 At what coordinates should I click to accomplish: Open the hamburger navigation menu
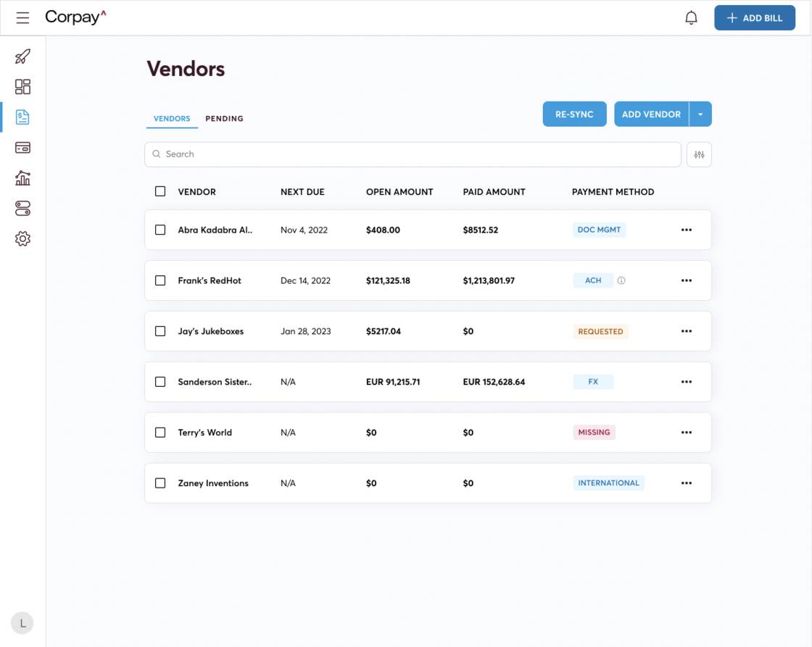[x=22, y=17]
